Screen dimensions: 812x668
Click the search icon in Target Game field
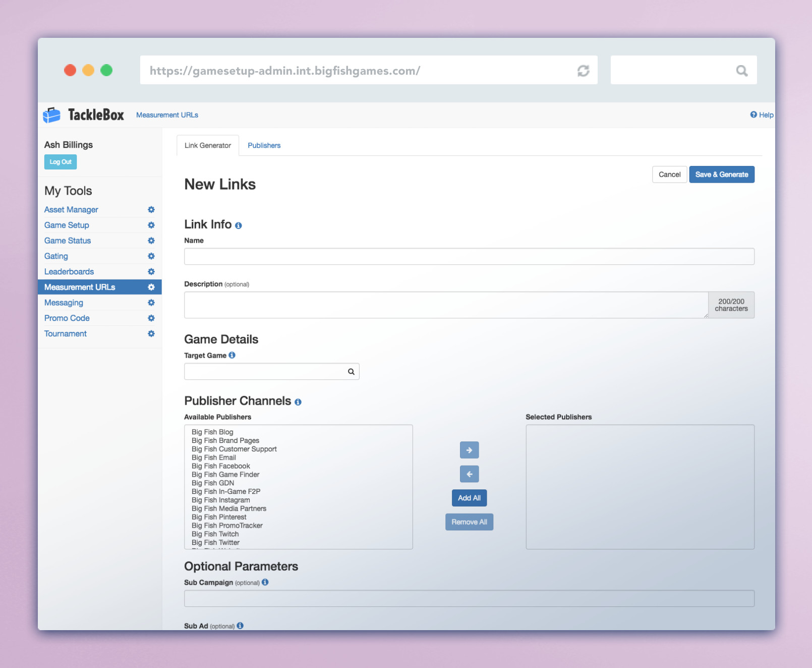pyautogui.click(x=351, y=372)
